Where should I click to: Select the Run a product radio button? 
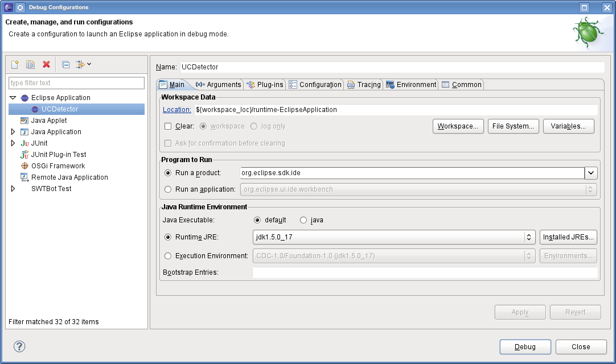[x=168, y=173]
